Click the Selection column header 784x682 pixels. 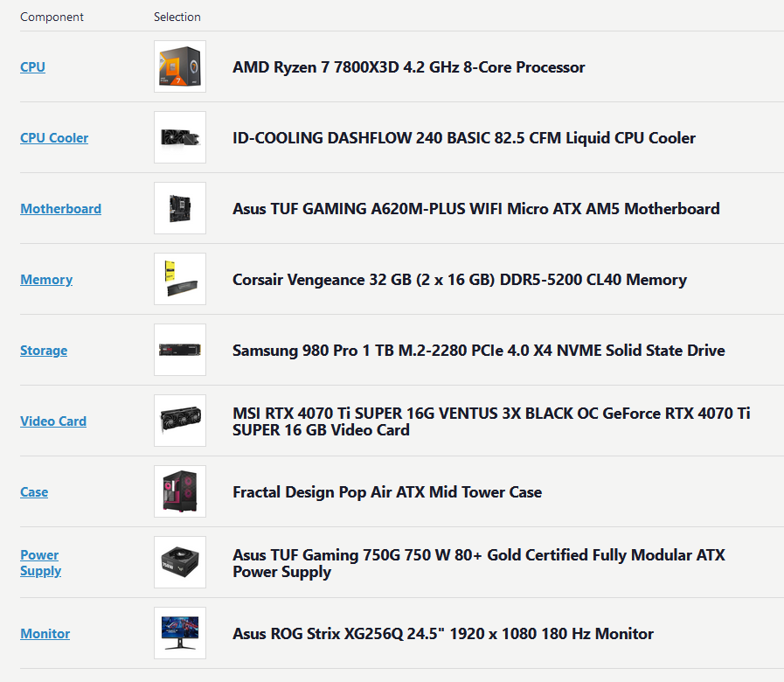point(177,17)
